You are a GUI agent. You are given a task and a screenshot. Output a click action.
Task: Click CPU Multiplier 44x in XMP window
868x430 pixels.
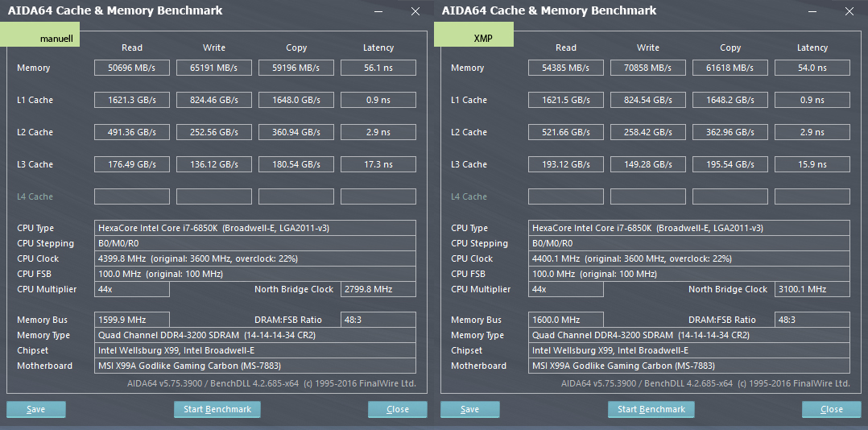pos(566,289)
